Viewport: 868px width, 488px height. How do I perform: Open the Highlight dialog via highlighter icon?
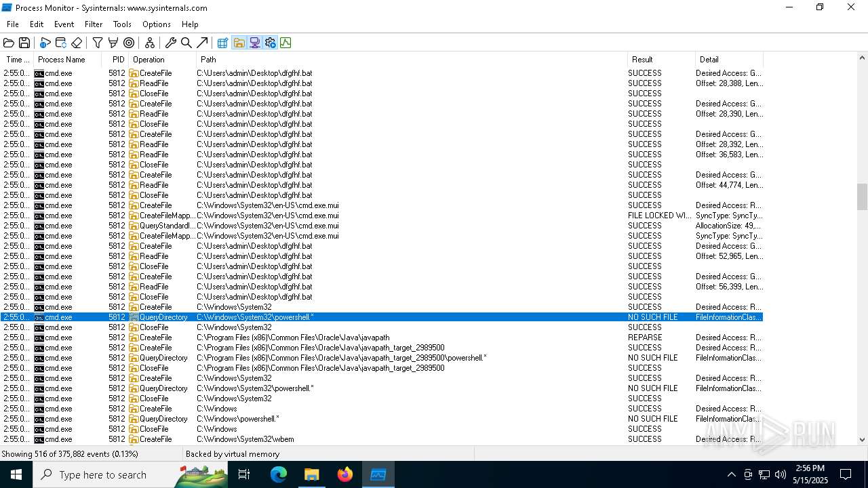113,43
